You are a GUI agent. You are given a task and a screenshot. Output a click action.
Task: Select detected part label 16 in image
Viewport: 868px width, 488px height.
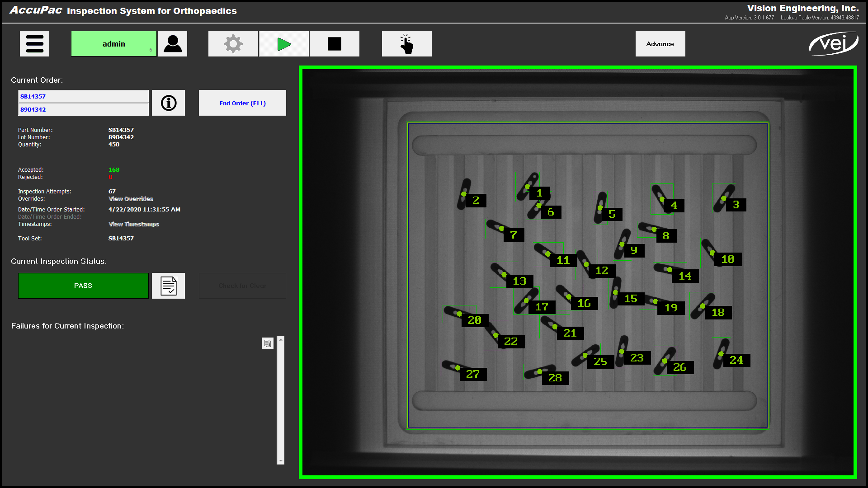[584, 303]
